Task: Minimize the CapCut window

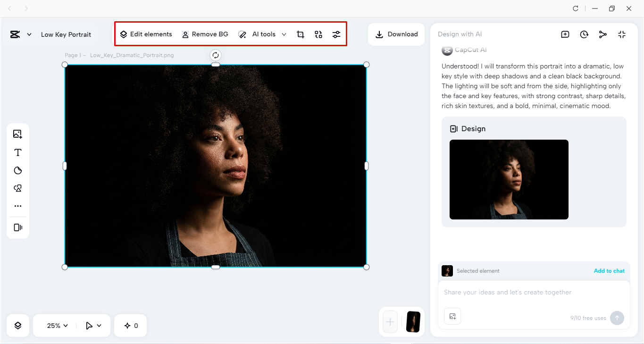Action: (595, 8)
